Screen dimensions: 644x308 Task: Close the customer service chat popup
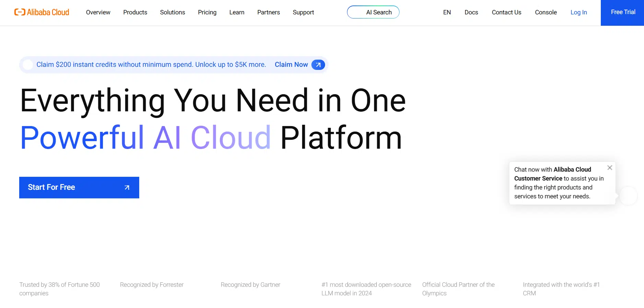[x=609, y=168]
